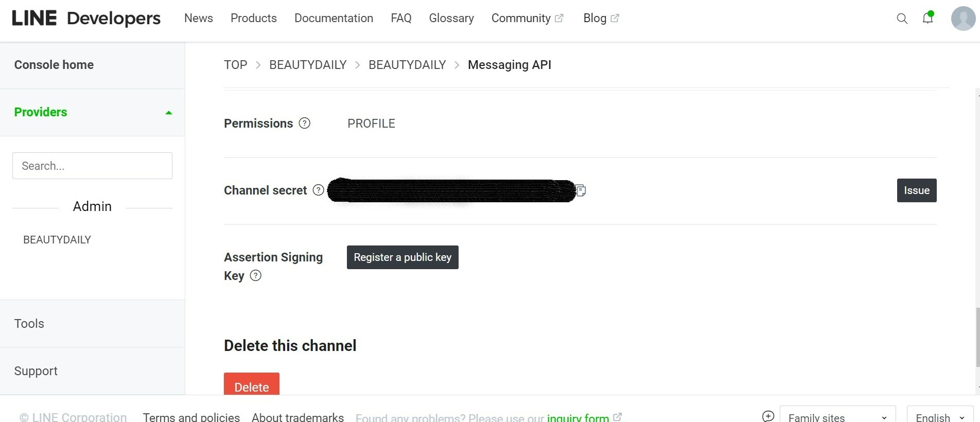Show help for Channel secret
Viewport: 980px width, 422px height.
319,190
